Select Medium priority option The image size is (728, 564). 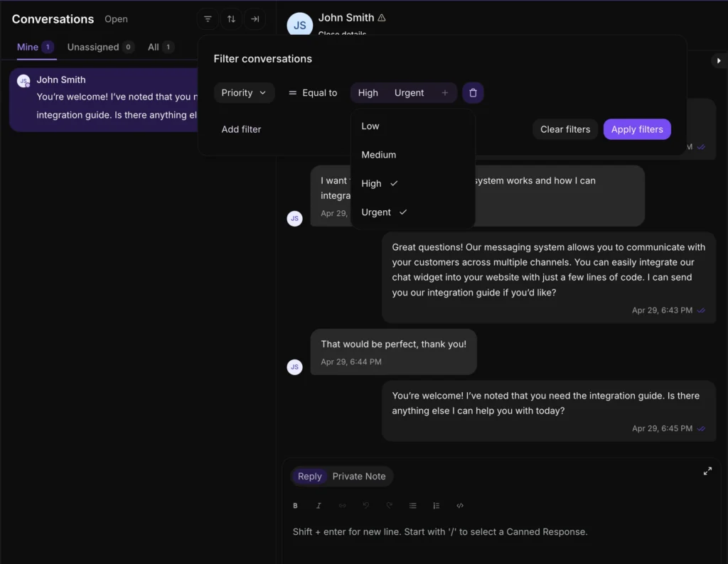point(413,155)
